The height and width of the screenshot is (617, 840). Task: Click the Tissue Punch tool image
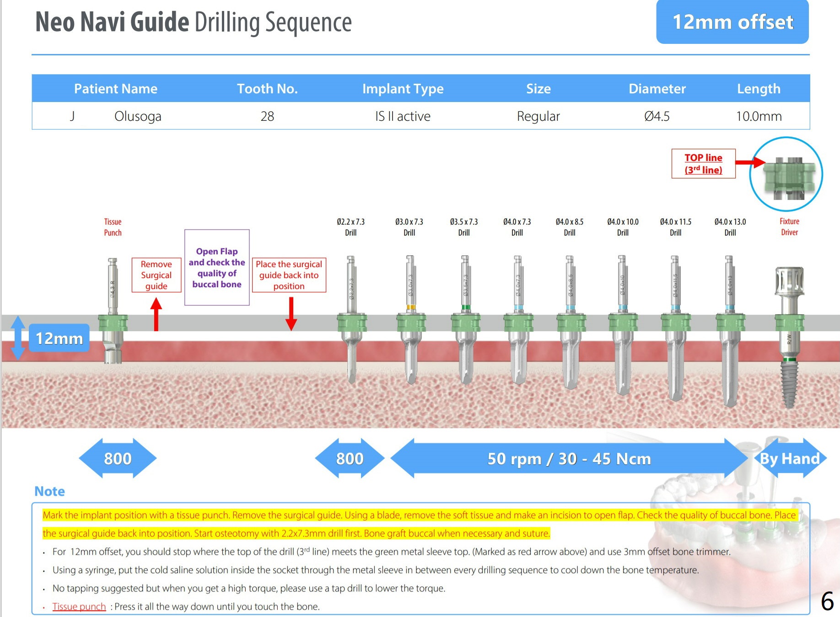click(x=113, y=311)
